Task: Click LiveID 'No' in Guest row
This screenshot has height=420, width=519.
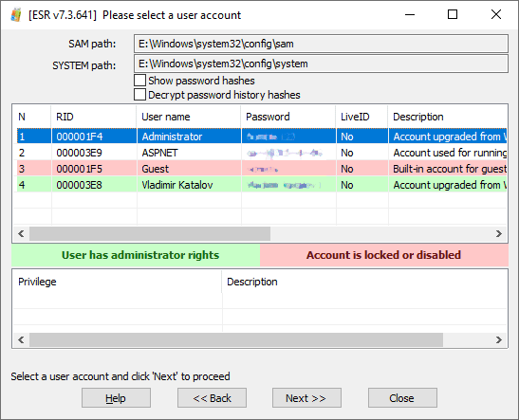Action: tap(347, 169)
